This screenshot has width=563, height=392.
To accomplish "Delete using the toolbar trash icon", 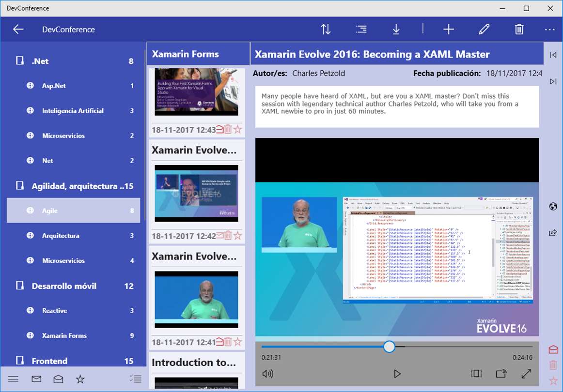I will [519, 30].
